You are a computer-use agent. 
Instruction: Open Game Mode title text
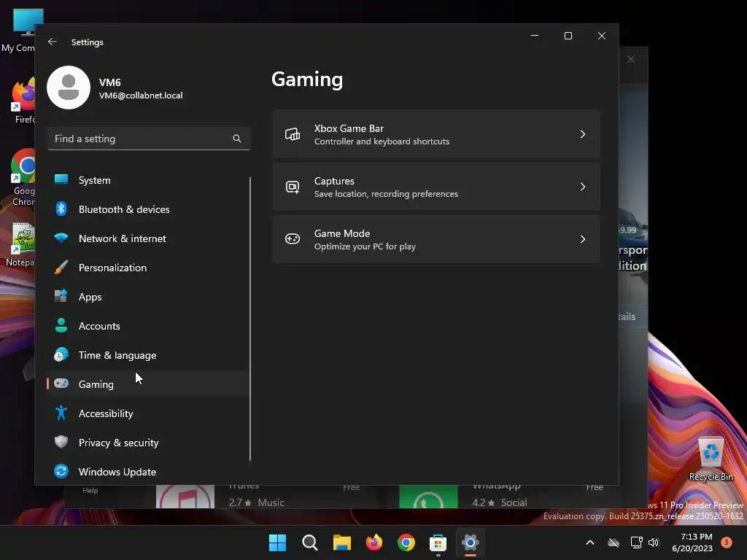point(342,233)
